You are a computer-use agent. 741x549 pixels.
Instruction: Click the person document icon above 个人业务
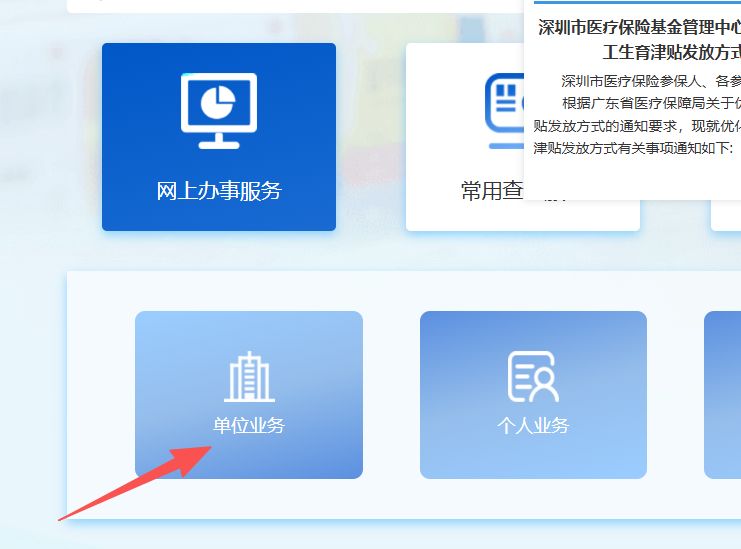533,376
